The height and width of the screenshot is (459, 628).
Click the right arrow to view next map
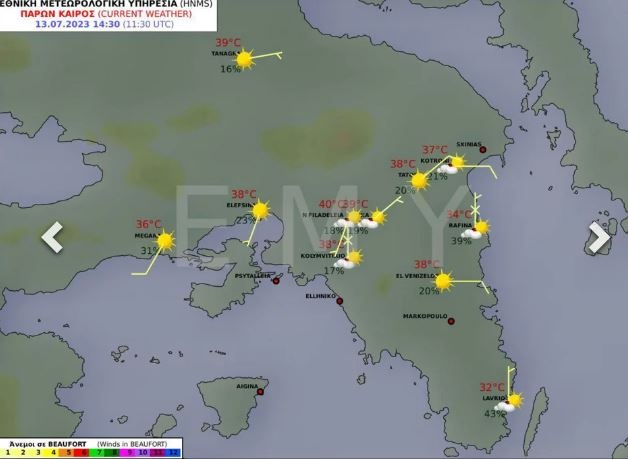(x=598, y=237)
